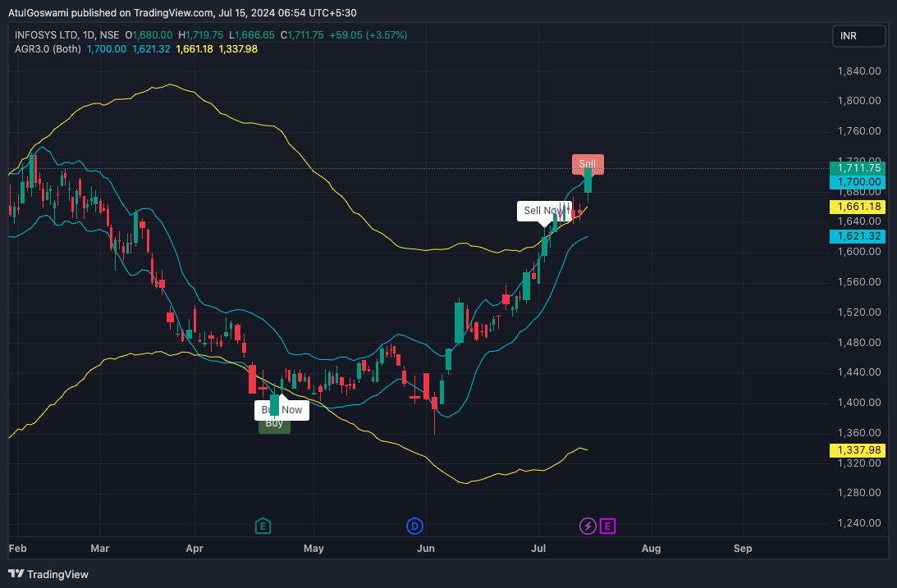The height and width of the screenshot is (588, 897).
Task: Click the 1,840.00 price scale value
Action: coord(858,71)
